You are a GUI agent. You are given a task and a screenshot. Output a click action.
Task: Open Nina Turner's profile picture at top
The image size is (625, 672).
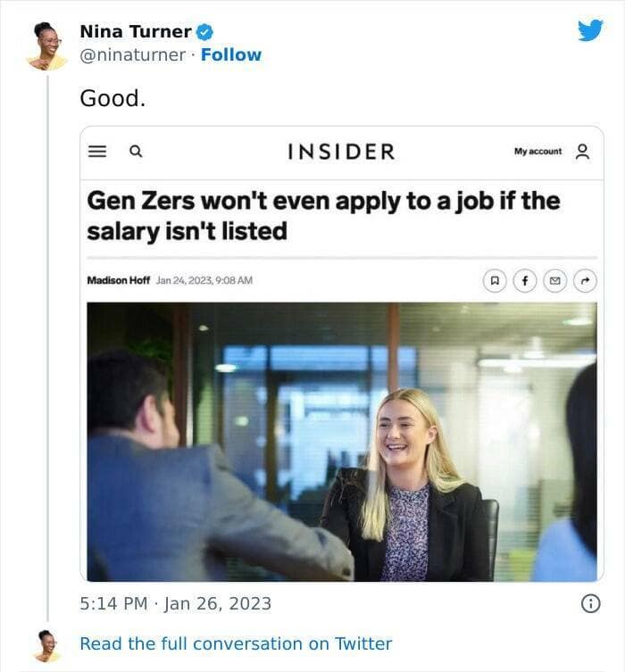pos(46,44)
